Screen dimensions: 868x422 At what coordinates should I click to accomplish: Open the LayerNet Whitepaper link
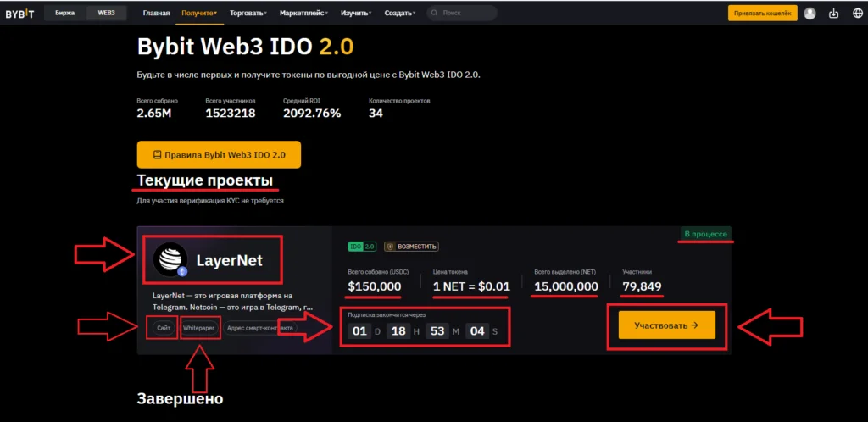coord(199,328)
